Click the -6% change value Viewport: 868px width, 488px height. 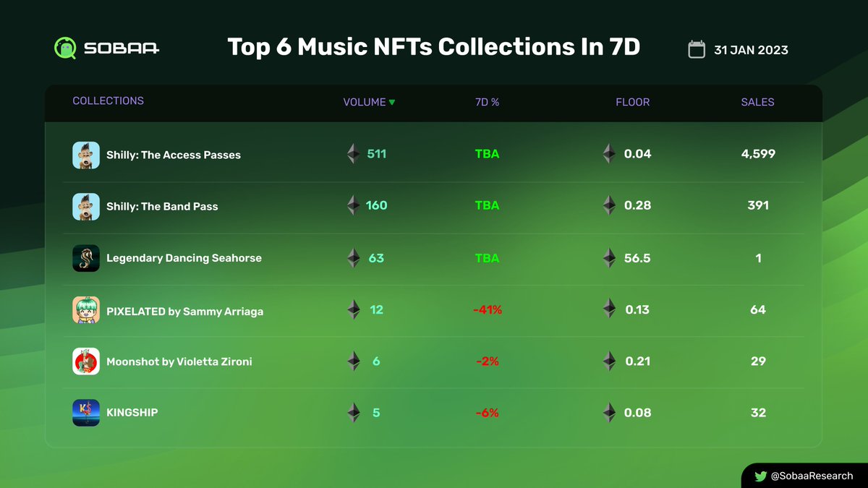[488, 413]
